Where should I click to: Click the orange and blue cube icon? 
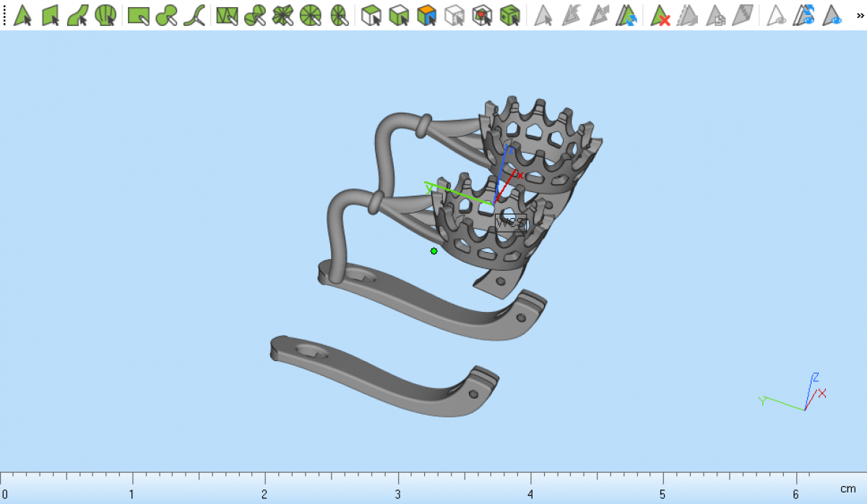coord(427,15)
